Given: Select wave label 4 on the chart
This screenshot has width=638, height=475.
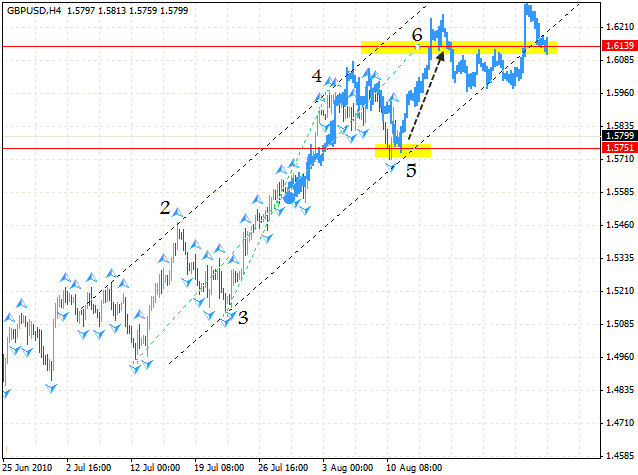Looking at the screenshot, I should click(x=317, y=76).
